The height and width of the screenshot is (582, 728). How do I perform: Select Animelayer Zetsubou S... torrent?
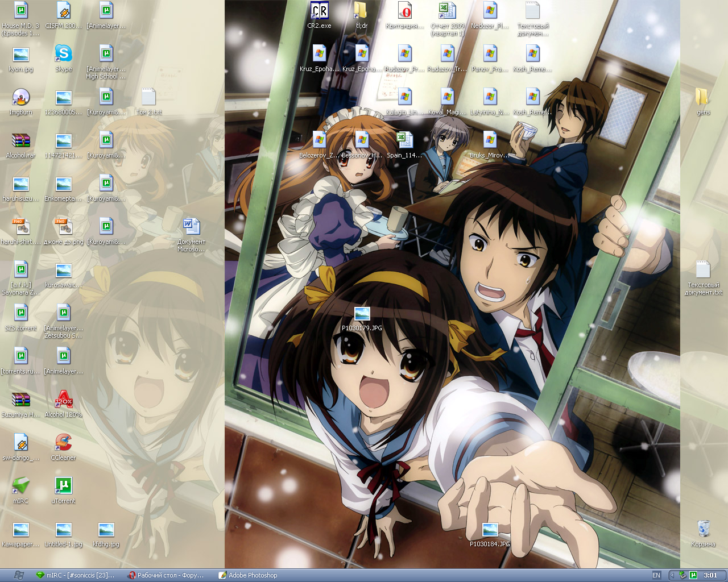[x=64, y=321]
